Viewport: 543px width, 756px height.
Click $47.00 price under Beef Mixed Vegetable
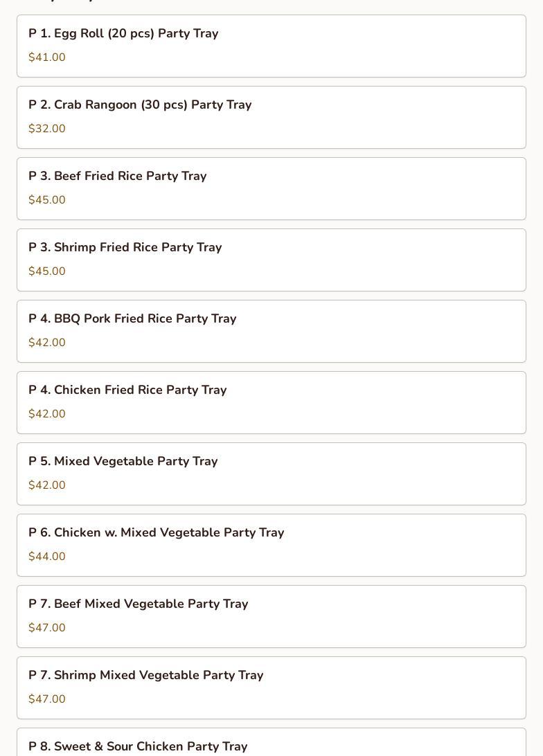[x=47, y=628]
